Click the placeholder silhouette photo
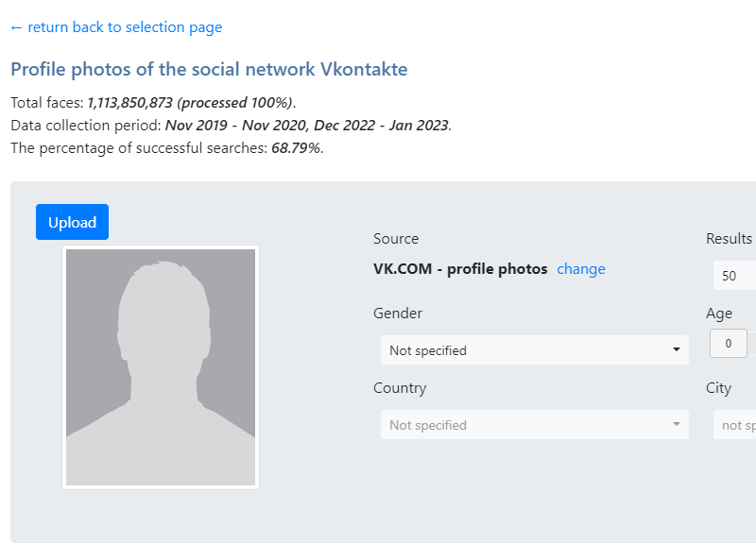 coord(161,367)
